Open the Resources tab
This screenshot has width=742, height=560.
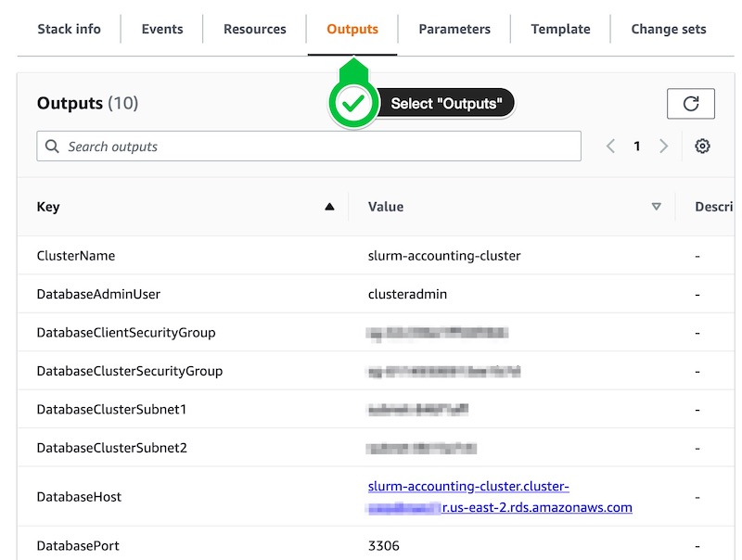click(x=254, y=29)
